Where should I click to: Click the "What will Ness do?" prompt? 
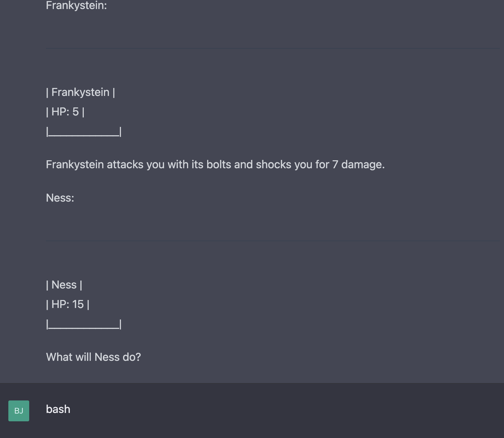click(x=94, y=357)
